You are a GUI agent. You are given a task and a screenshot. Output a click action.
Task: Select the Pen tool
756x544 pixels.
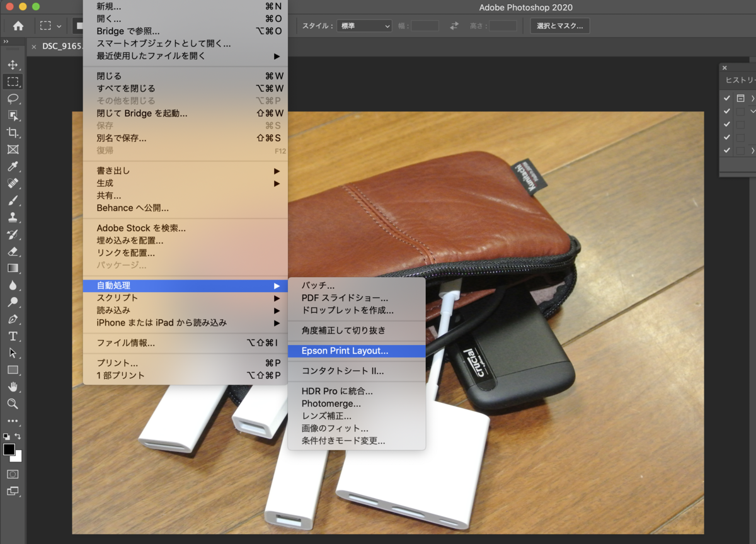13,319
